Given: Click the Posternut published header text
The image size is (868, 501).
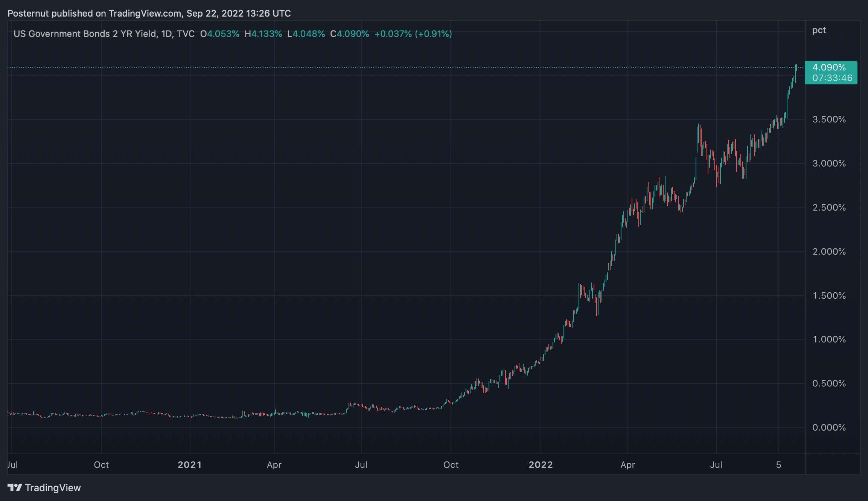Looking at the screenshot, I should pyautogui.click(x=149, y=14).
